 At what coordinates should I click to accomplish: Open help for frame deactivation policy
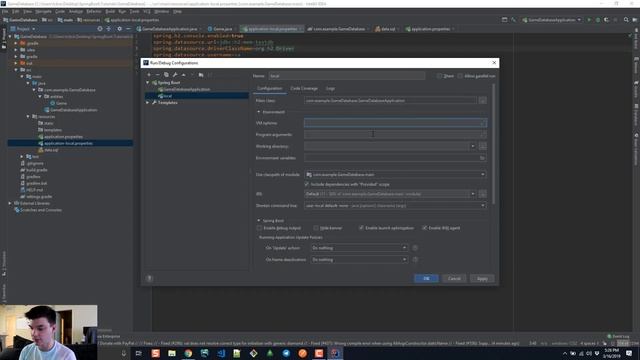click(415, 260)
